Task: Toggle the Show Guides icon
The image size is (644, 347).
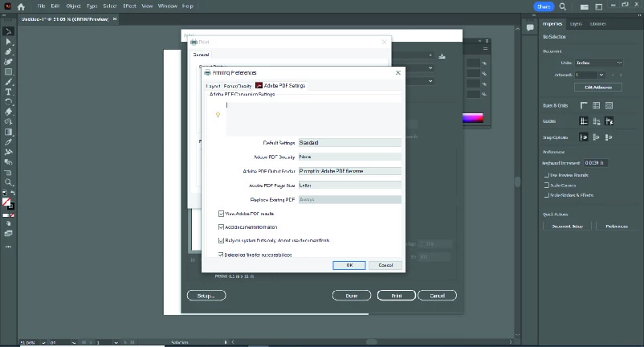Action: [584, 121]
